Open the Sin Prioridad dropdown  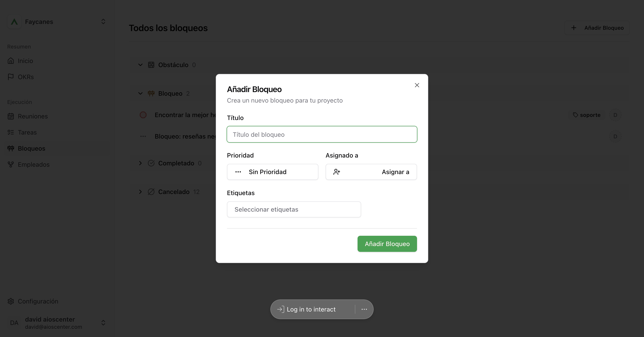point(273,172)
